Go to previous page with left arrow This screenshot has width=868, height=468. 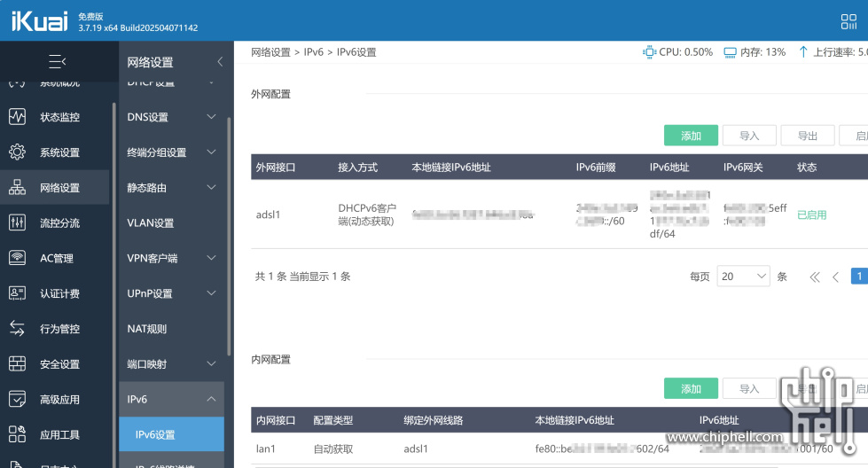pos(836,277)
